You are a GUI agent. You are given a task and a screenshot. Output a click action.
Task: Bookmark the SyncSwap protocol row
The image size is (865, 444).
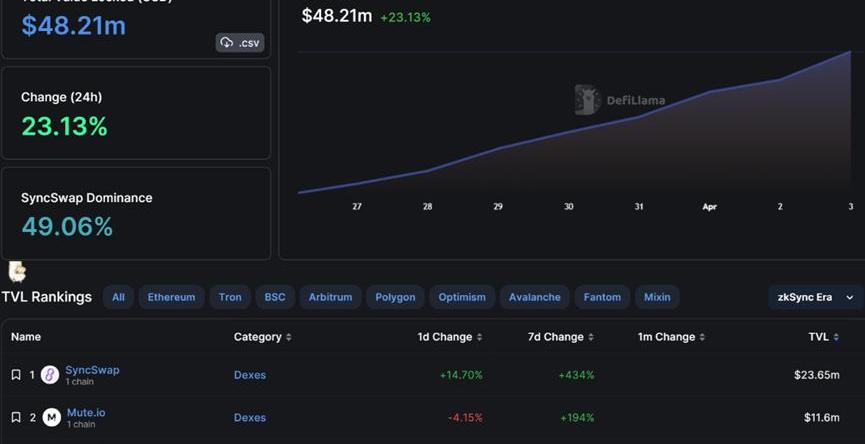16,375
